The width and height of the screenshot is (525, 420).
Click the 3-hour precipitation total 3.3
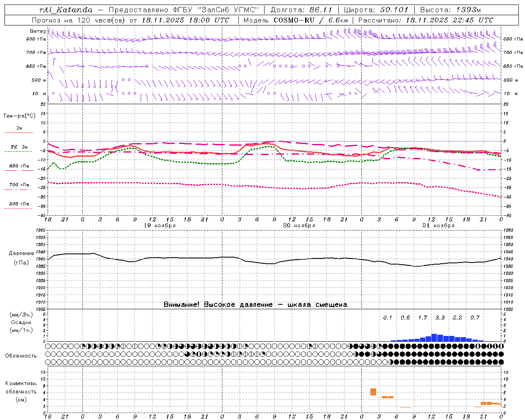440,317
